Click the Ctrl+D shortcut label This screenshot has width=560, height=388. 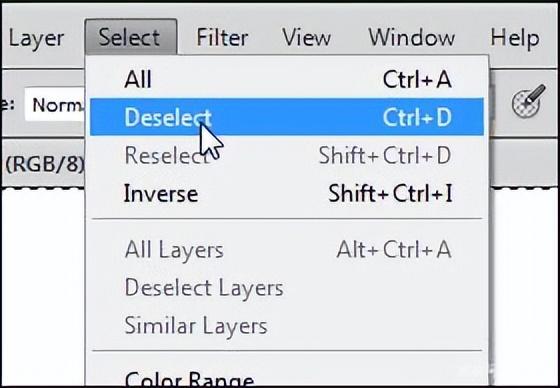click(417, 117)
